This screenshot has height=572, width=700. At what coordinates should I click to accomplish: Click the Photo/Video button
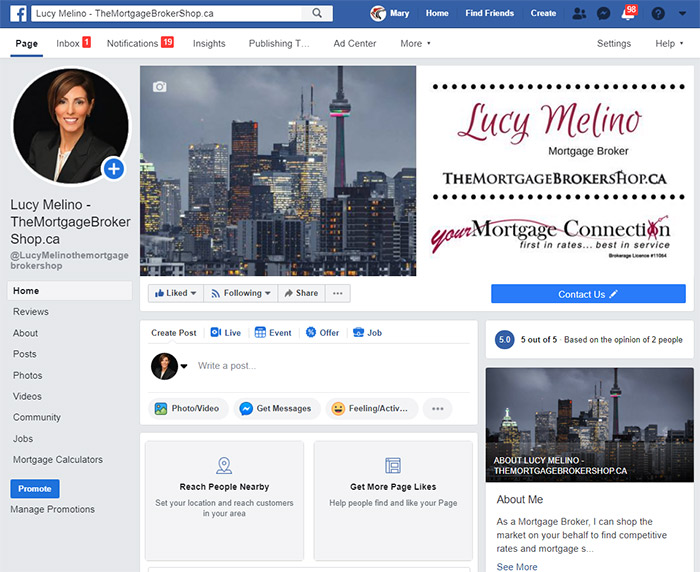click(188, 409)
